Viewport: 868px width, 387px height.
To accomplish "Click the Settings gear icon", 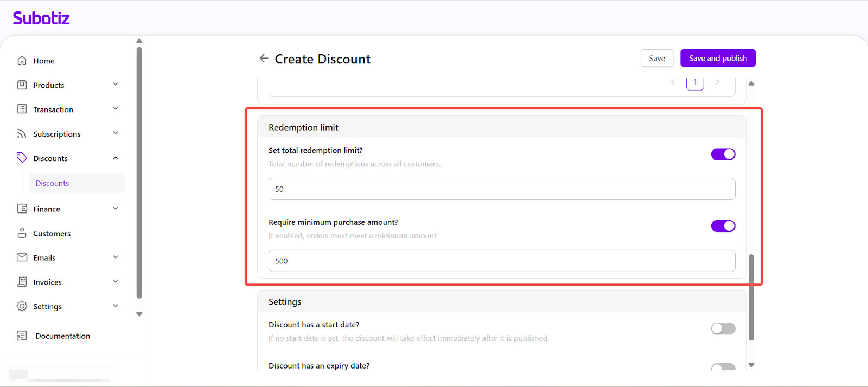I will pos(22,306).
